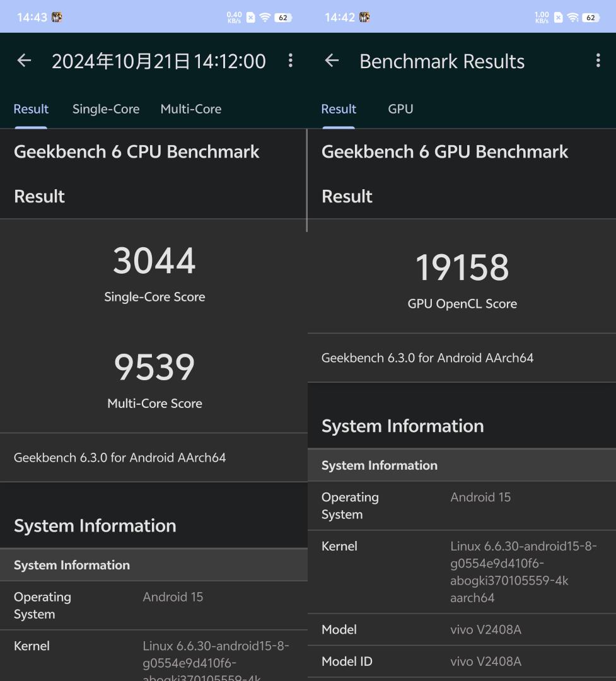This screenshot has width=616, height=681.
Task: Tap the no-SIM icon in the 14:42 status bar
Action: [x=558, y=18]
